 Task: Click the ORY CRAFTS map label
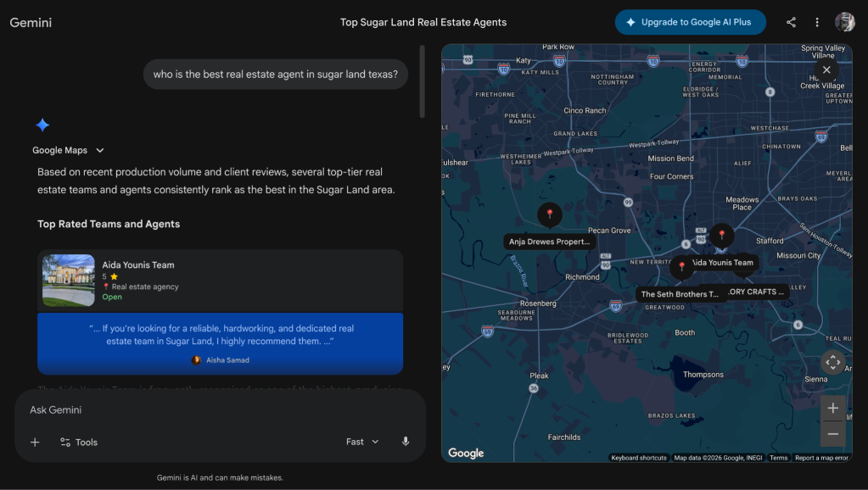[x=756, y=292]
